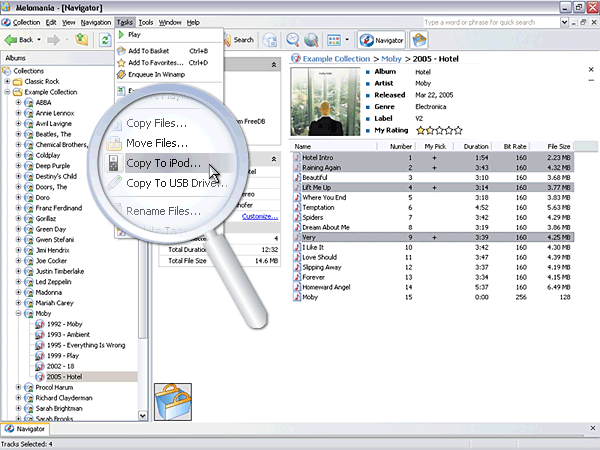Click the Up one level folder icon

[x=82, y=39]
